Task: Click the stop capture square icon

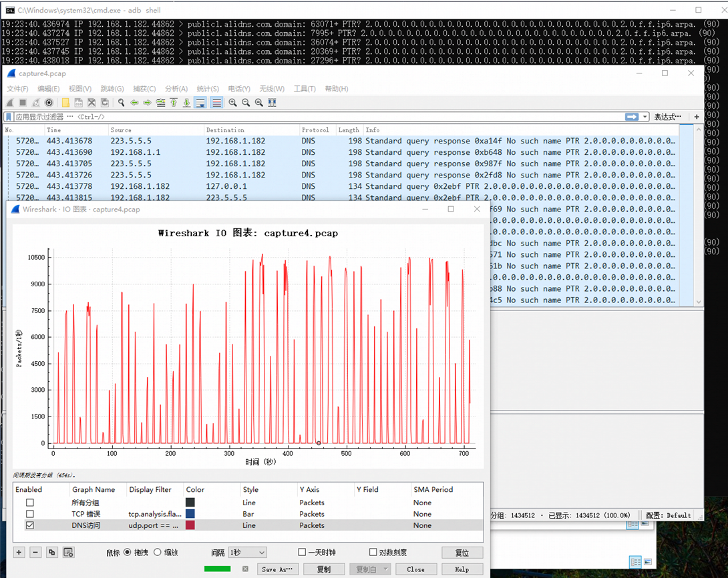Action: pos(23,103)
